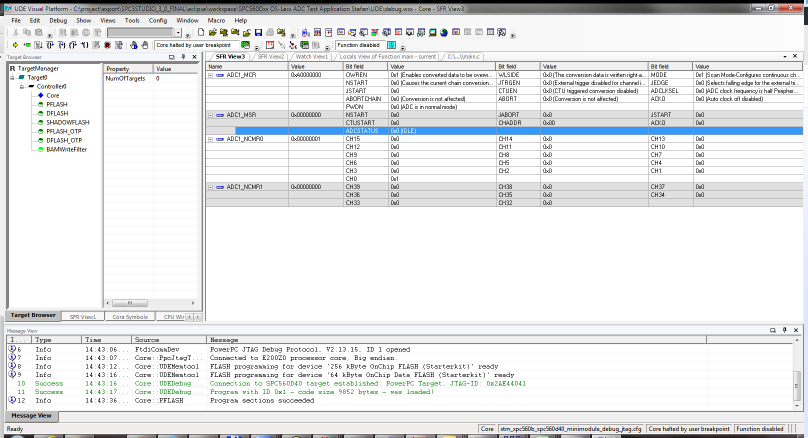The width and height of the screenshot is (808, 438).
Task: Select the Core Symbols bottom tab
Action: point(130,316)
